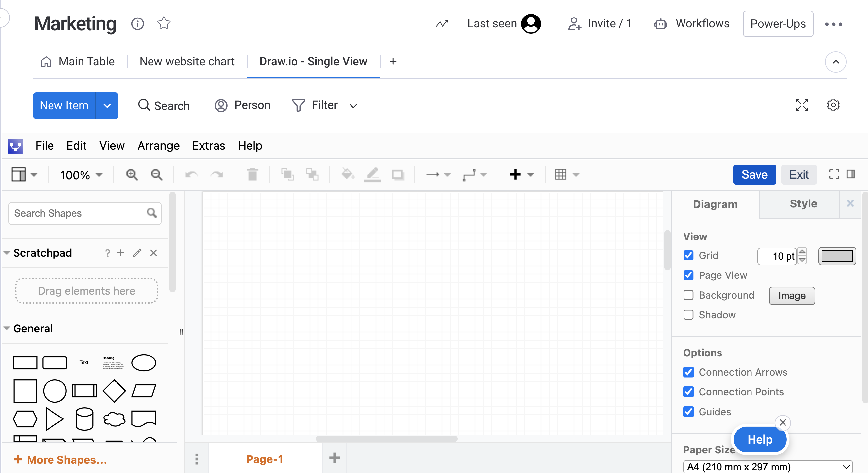
Task: Collapse the General shapes section
Action: pyautogui.click(x=7, y=328)
